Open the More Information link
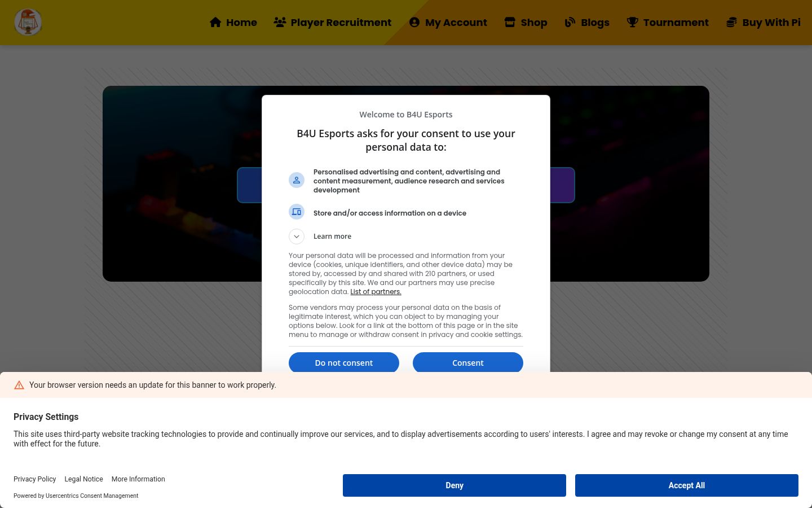 (138, 479)
